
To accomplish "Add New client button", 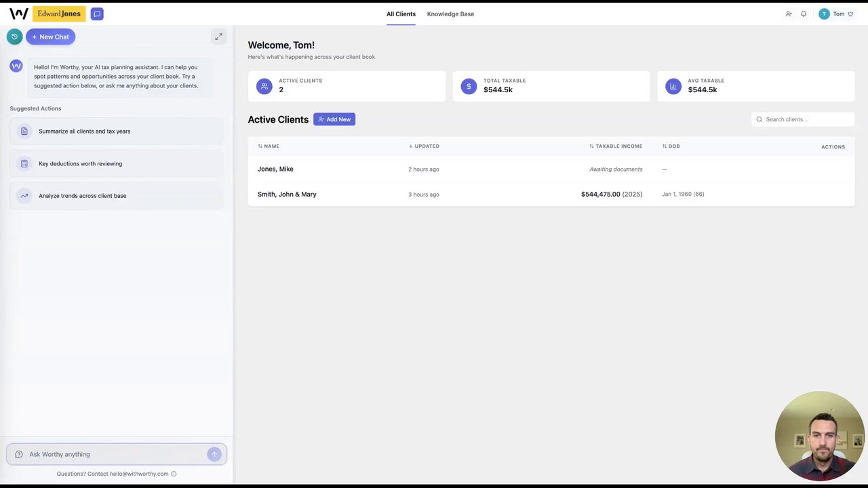I will coord(334,119).
